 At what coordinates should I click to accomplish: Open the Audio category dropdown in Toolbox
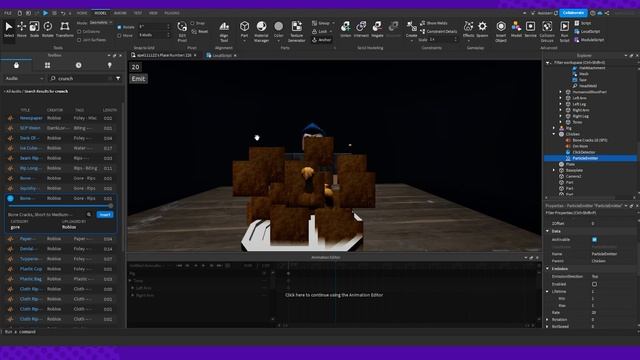[24, 78]
